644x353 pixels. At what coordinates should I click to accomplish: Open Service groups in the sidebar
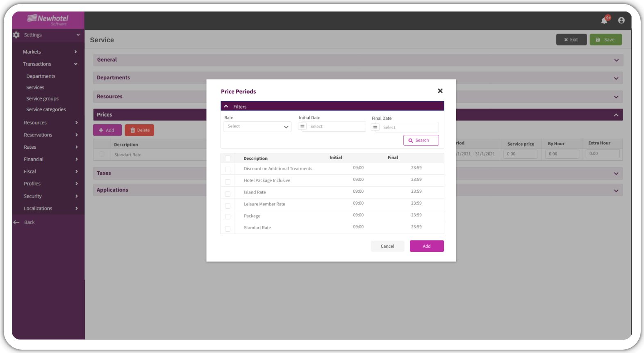point(42,98)
